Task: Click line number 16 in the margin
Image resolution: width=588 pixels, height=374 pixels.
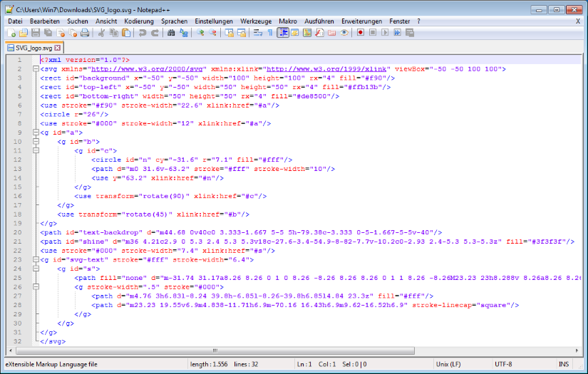Action: point(16,196)
